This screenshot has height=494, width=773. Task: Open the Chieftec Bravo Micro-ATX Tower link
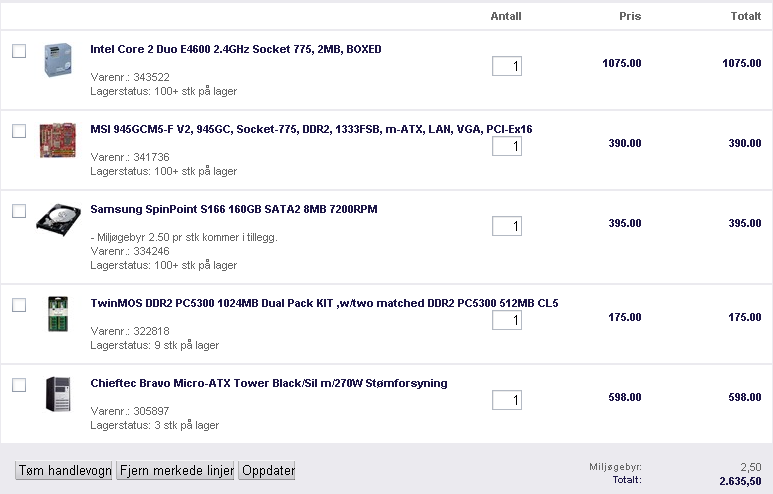(x=269, y=383)
